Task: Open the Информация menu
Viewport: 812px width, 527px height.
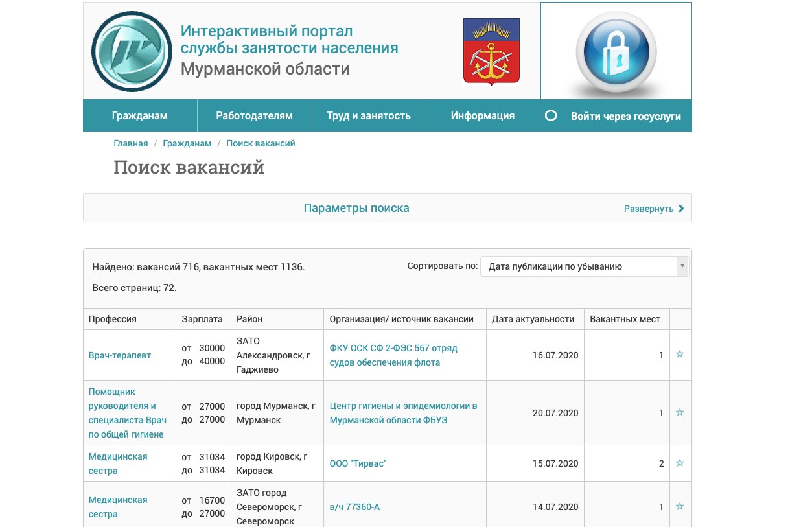Action: coord(483,115)
